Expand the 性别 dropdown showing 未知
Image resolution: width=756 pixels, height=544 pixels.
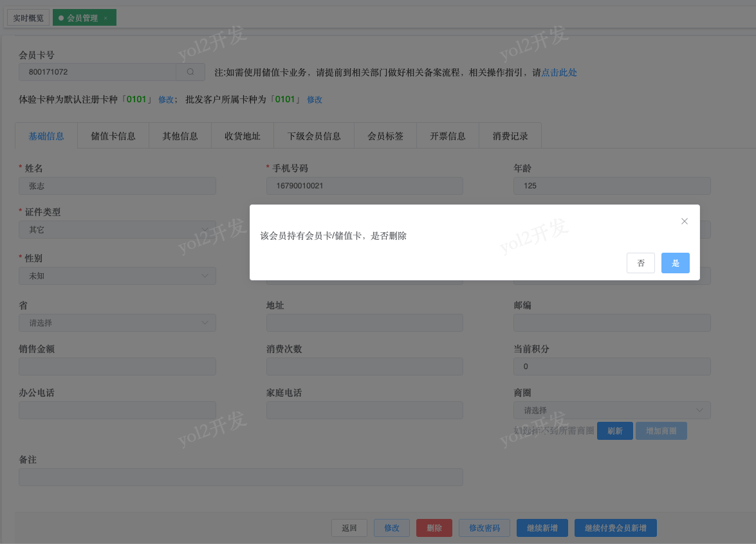click(117, 276)
